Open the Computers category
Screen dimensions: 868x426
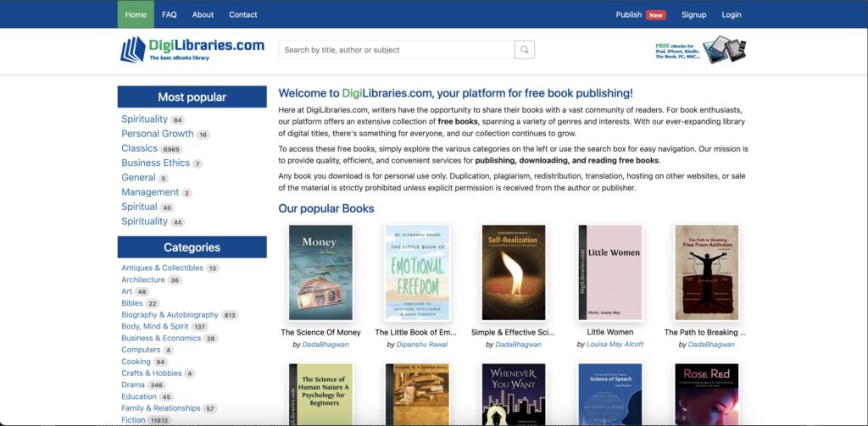pyautogui.click(x=142, y=350)
